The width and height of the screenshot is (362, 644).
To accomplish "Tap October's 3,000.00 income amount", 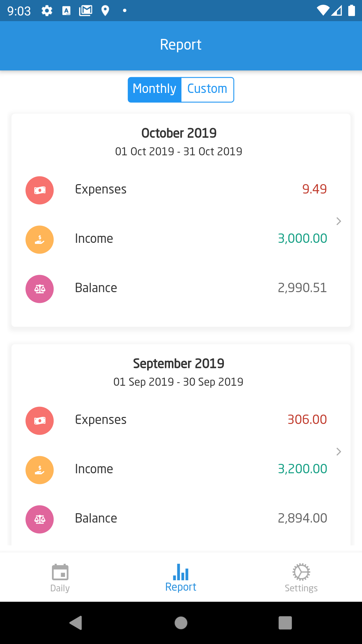I will pyautogui.click(x=302, y=238).
